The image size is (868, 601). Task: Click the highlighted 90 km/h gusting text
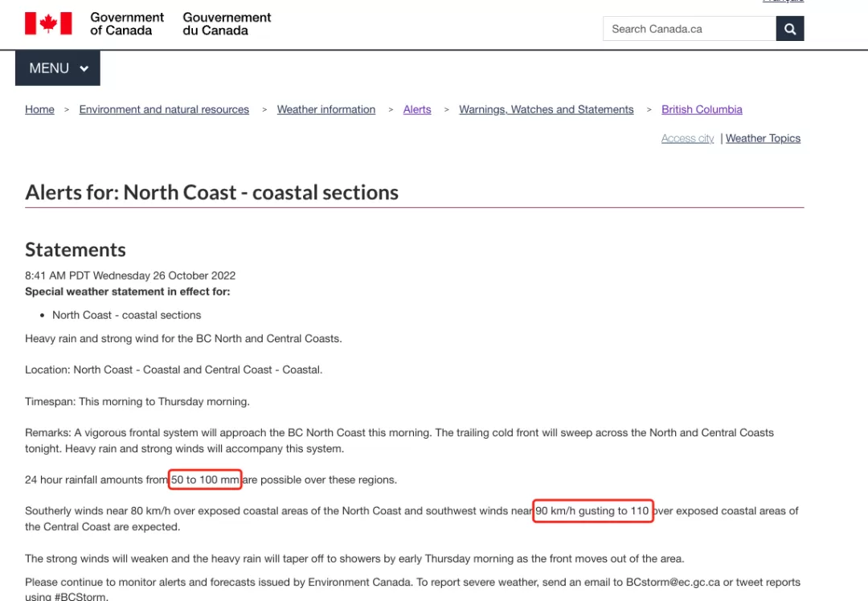[x=593, y=511]
